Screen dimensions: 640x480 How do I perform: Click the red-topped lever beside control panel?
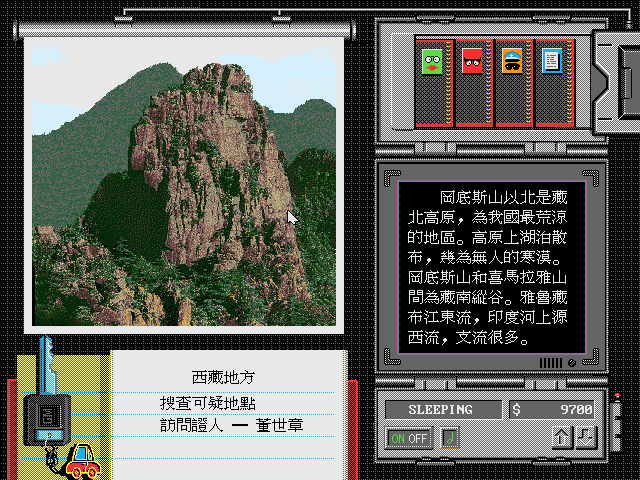pos(617,422)
